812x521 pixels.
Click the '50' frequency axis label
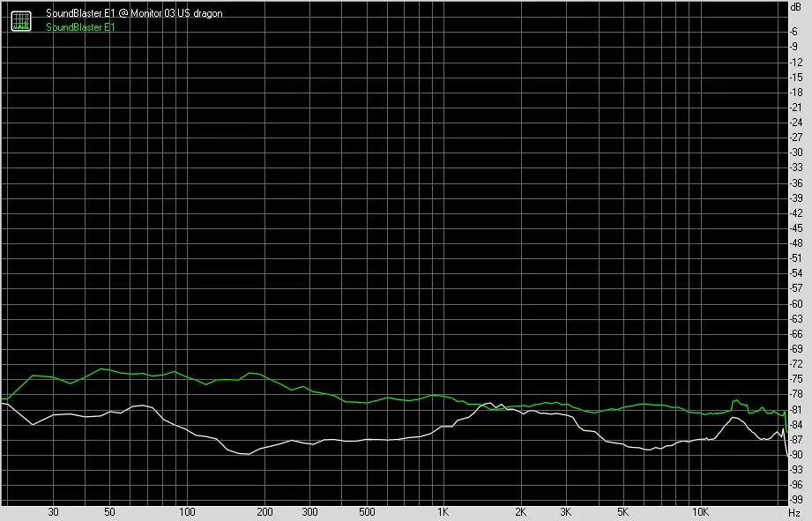click(x=109, y=512)
